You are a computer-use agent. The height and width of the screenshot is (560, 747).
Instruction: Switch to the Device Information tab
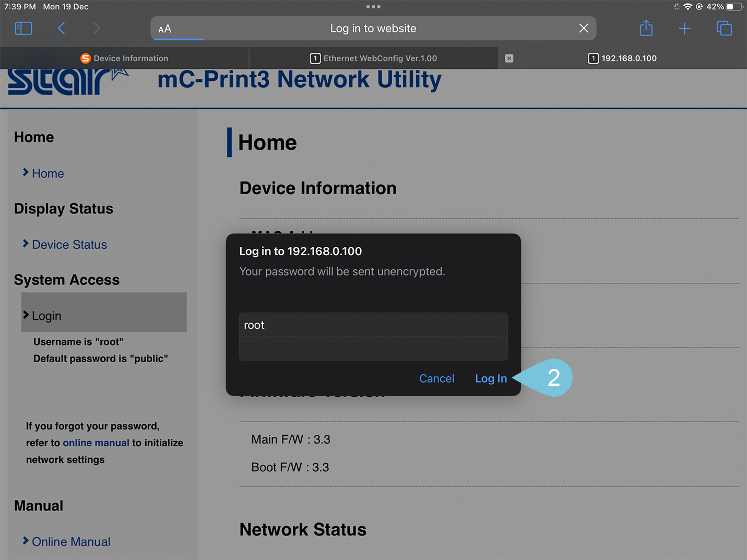(124, 58)
